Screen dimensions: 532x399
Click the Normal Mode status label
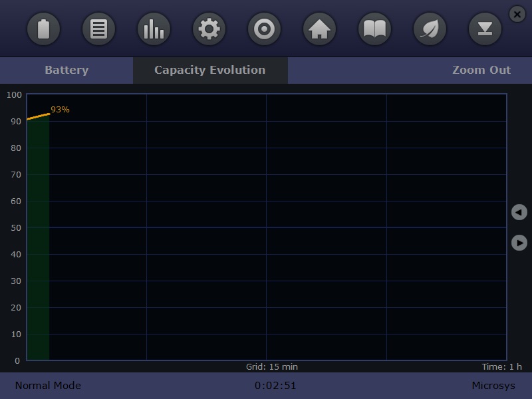47,385
